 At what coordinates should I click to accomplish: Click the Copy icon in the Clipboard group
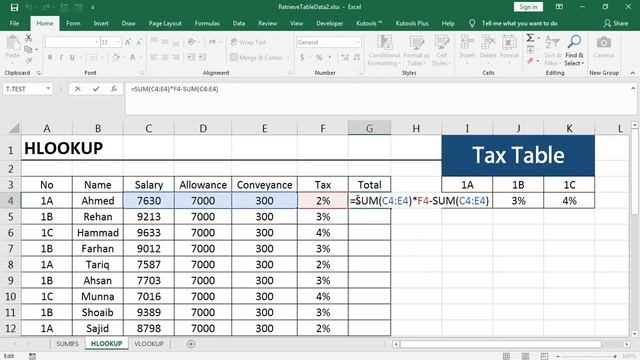pos(28,49)
